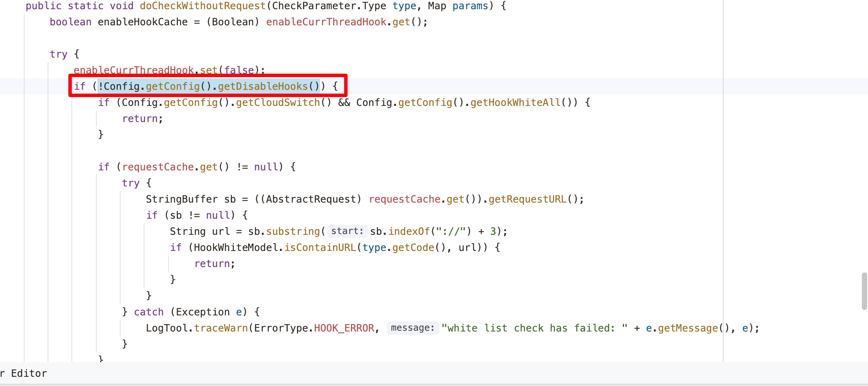
Task: Click the vertical scrollbar thumb
Action: click(864, 291)
